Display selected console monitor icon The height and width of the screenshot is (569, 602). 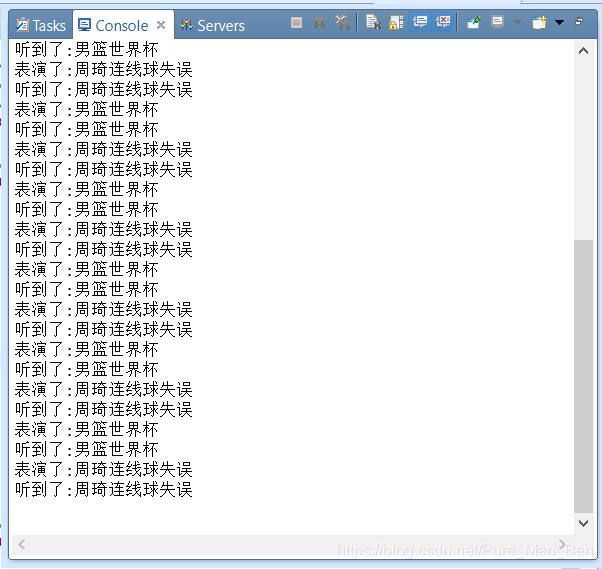tap(497, 22)
